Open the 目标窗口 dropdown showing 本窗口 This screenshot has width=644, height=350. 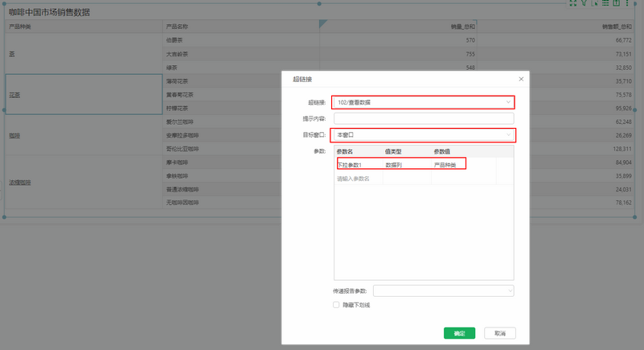[x=424, y=134]
